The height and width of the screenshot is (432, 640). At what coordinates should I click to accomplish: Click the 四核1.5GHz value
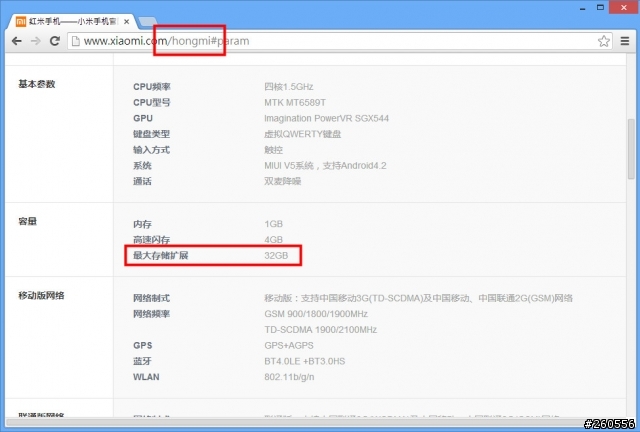pos(289,87)
